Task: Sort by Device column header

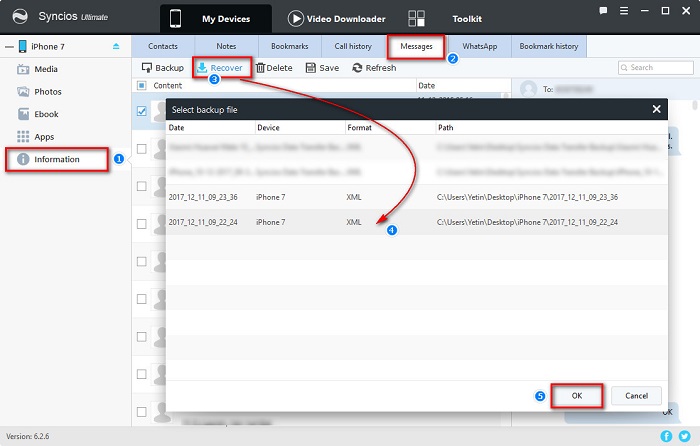Action: [300, 128]
